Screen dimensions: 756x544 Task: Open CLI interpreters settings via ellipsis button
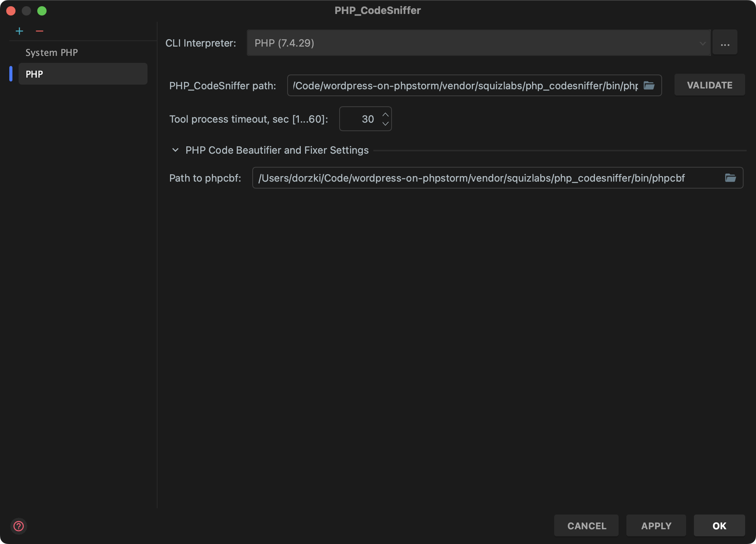tap(725, 43)
